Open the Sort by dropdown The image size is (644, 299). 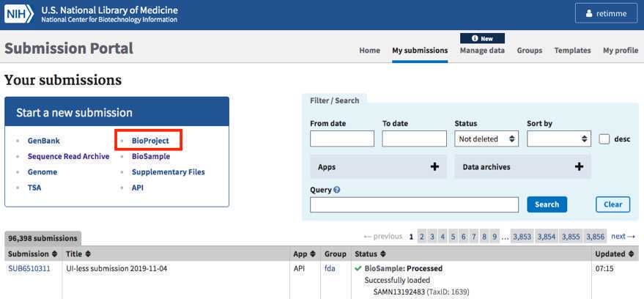pos(558,139)
